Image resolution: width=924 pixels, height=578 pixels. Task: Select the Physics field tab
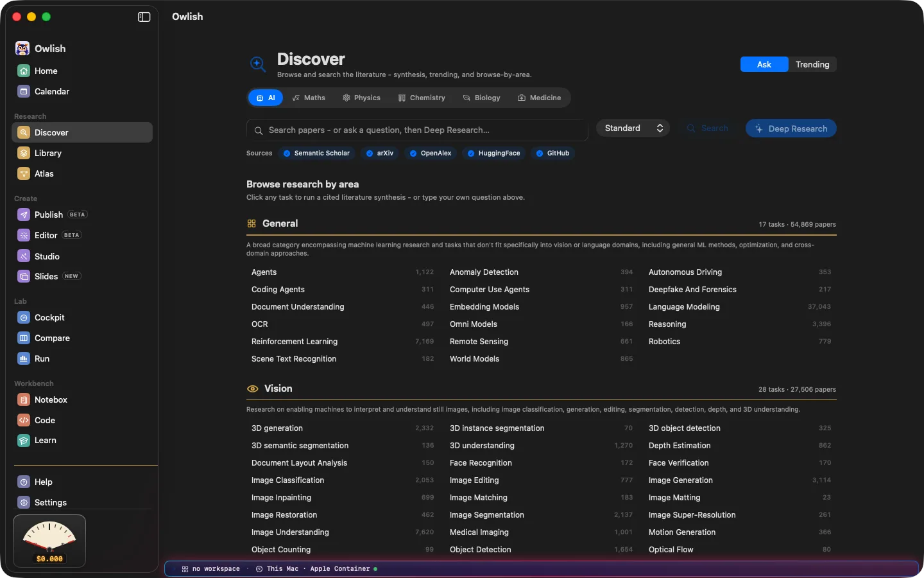click(x=361, y=98)
